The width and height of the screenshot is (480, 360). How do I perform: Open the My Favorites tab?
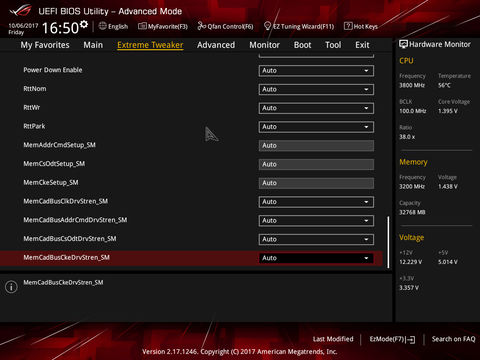(45, 45)
